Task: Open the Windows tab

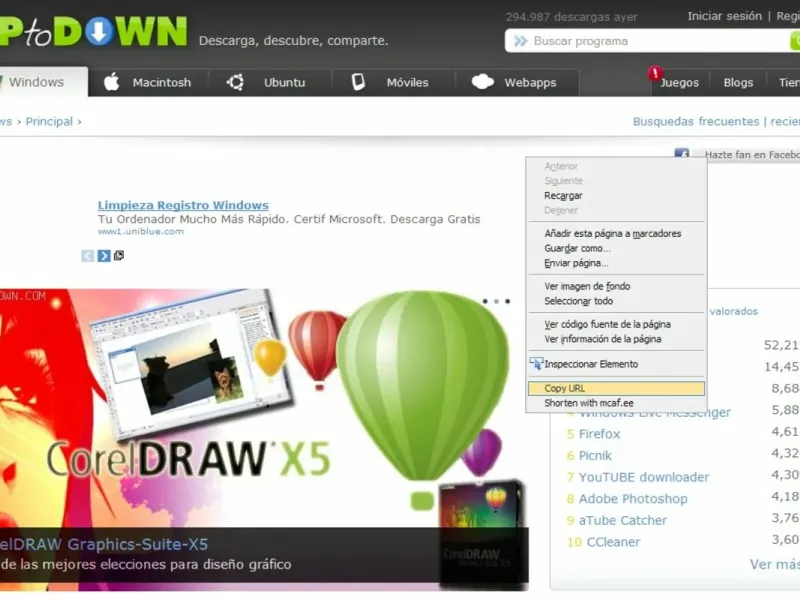Action: [43, 82]
